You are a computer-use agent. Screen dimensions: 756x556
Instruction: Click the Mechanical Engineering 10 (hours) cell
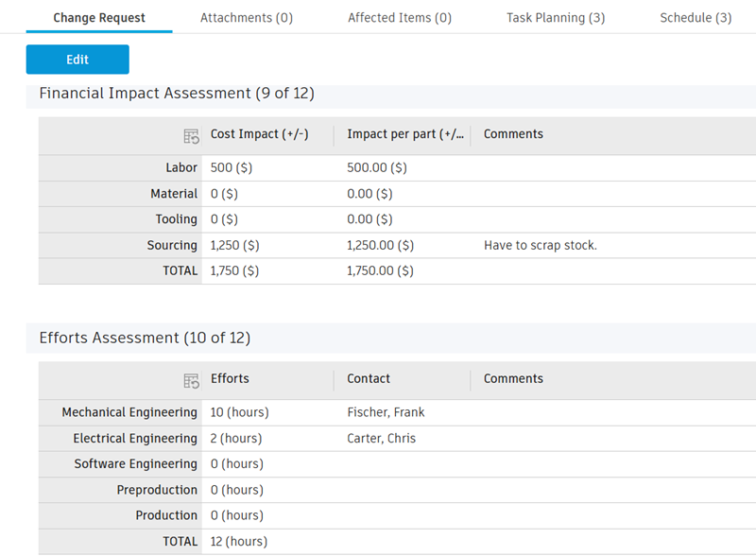[x=240, y=412]
